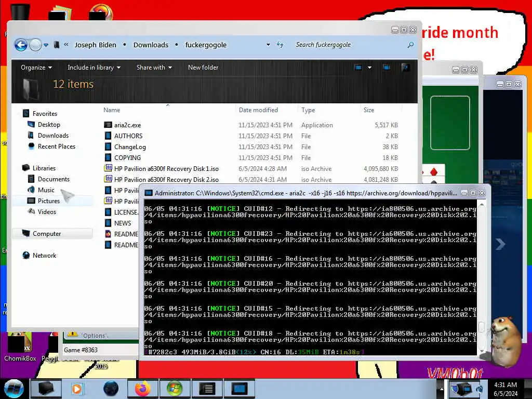Image resolution: width=532 pixels, height=399 pixels.
Task: Open the media player taskbar icon
Action: click(x=77, y=389)
